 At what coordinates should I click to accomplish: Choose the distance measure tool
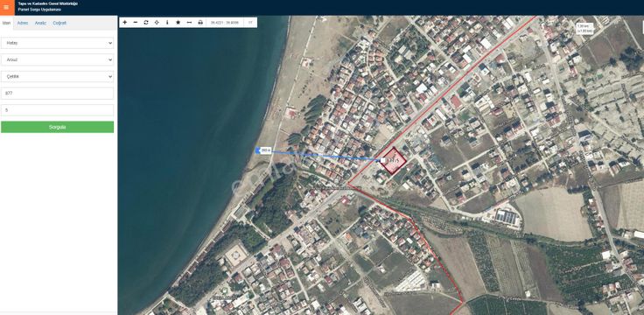[189, 23]
